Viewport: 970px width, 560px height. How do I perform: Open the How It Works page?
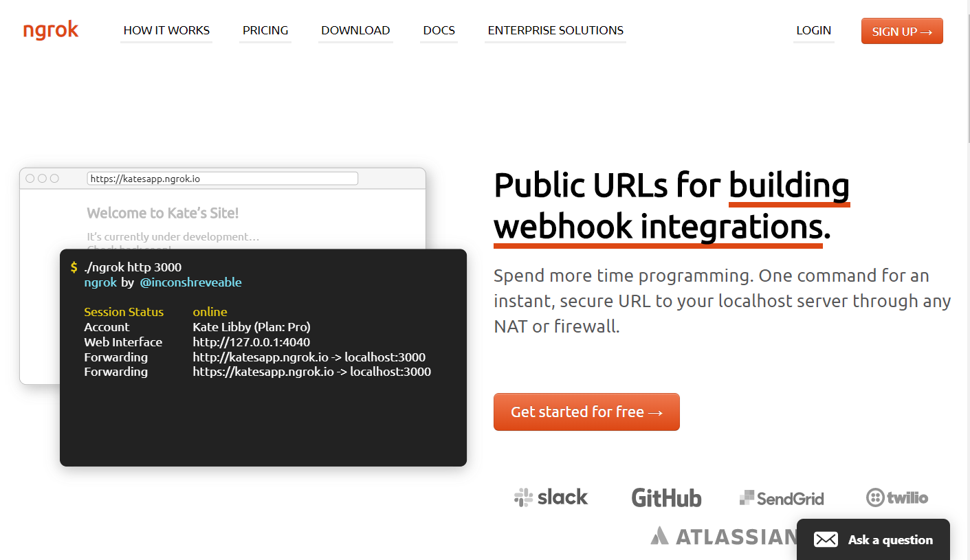pyautogui.click(x=166, y=30)
